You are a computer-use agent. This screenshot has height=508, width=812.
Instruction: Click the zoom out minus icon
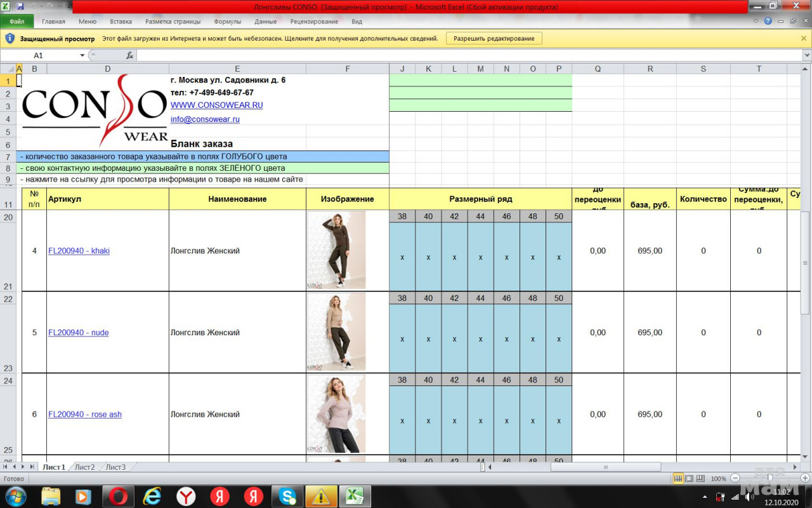click(x=735, y=478)
